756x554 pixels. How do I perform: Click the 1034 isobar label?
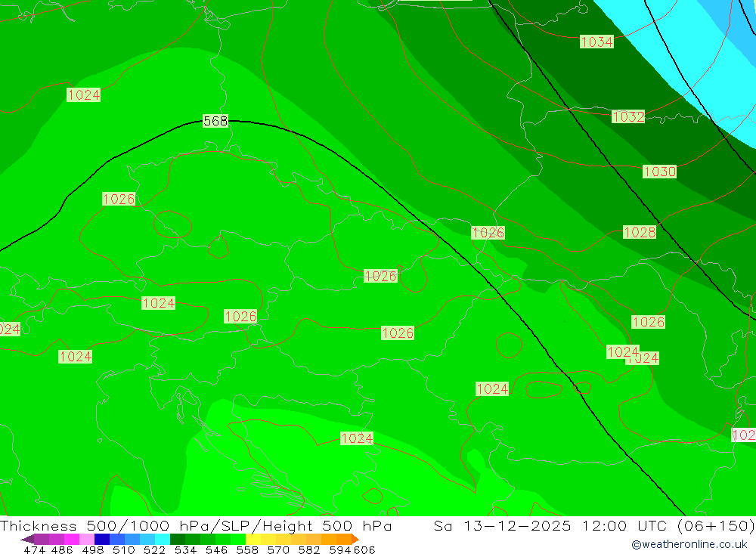click(x=597, y=42)
